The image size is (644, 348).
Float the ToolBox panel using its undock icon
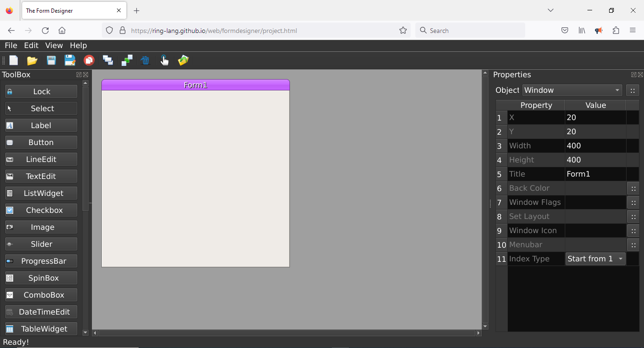[79, 75]
